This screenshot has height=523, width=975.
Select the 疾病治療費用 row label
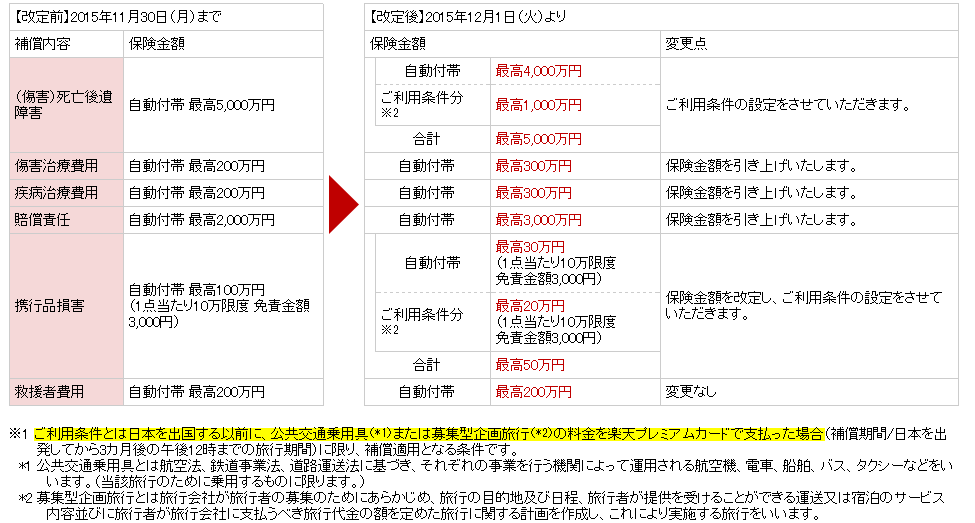(x=67, y=193)
